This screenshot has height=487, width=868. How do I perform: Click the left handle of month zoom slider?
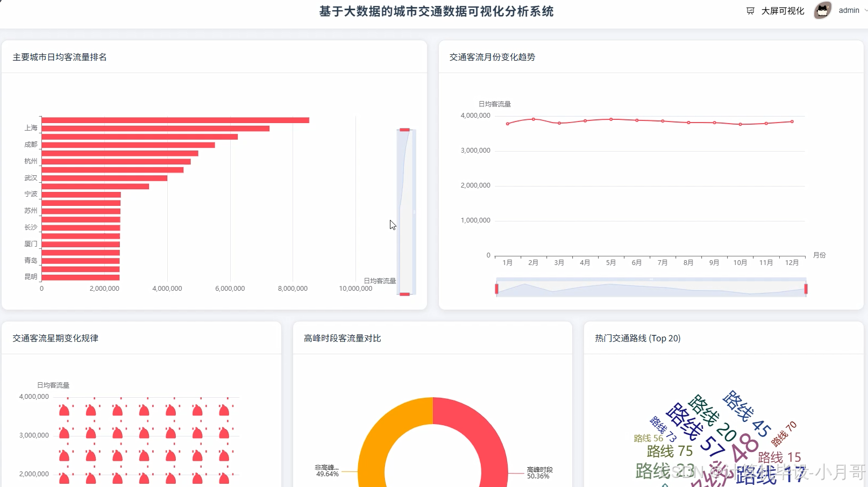tap(496, 289)
